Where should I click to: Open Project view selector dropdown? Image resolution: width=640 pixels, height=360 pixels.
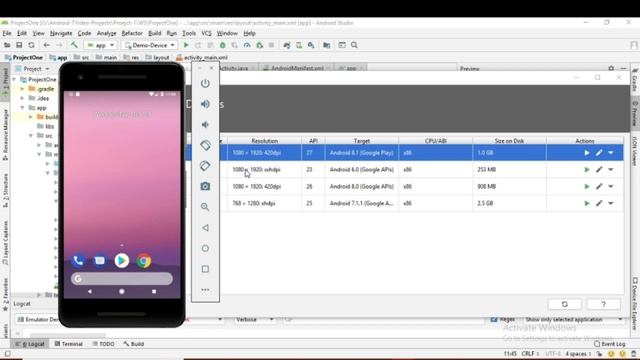(33, 69)
